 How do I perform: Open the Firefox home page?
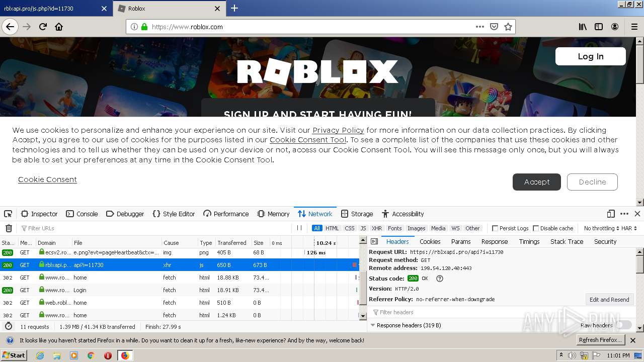point(59,27)
